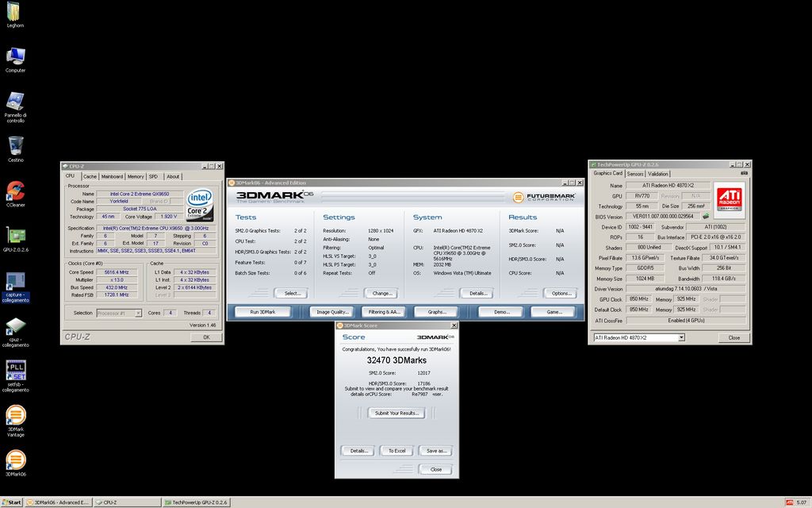This screenshot has width=812, height=508.
Task: Click the Demo... button in 3DMark06
Action: [x=501, y=312]
